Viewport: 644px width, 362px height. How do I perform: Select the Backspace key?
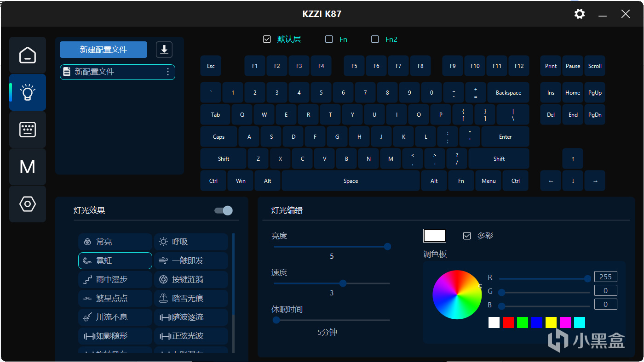(508, 93)
